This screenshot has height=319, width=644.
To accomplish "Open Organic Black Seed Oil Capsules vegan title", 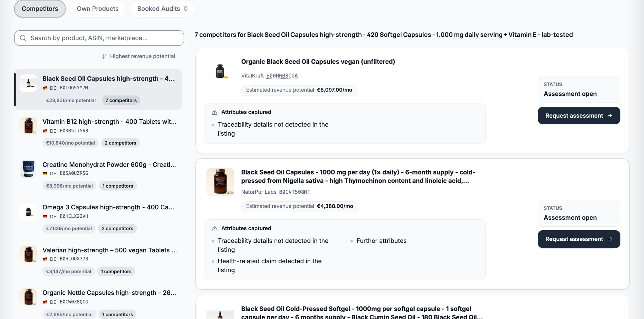I will point(318,61).
